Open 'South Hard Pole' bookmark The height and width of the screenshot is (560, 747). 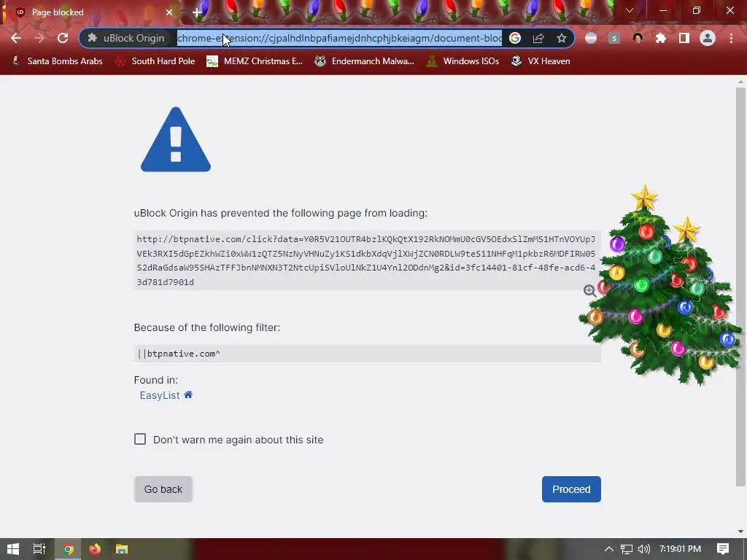tap(155, 61)
